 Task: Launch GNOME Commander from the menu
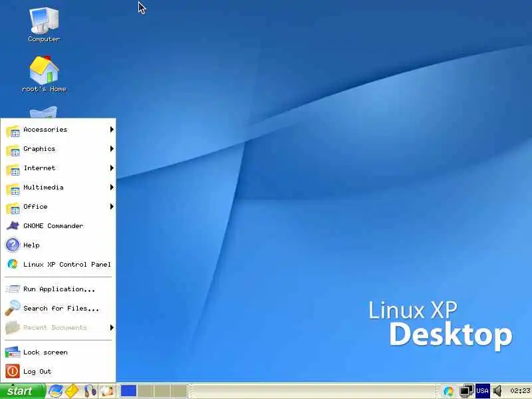pos(59,226)
